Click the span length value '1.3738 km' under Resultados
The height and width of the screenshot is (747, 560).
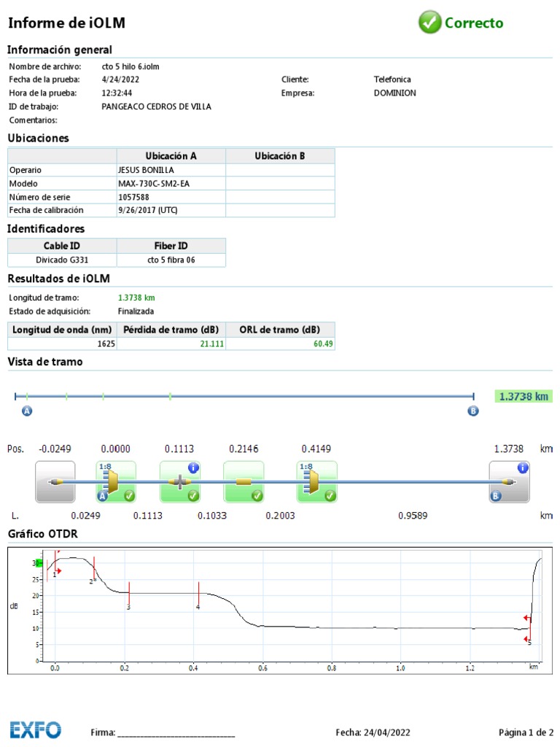136,298
